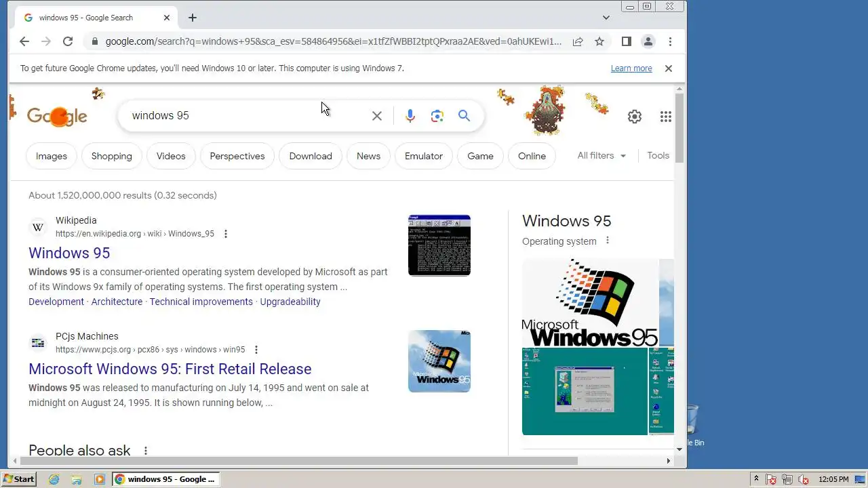Follow the Upgradeability sublink

pyautogui.click(x=290, y=302)
